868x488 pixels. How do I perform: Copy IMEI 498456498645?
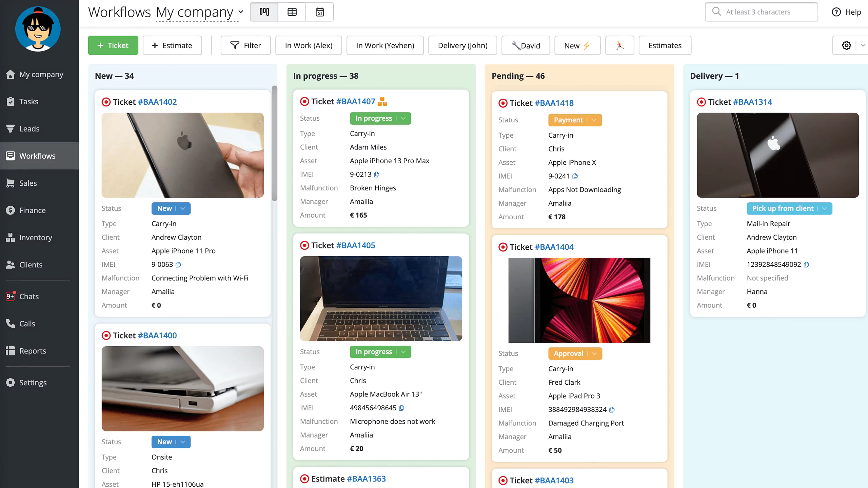click(401, 408)
